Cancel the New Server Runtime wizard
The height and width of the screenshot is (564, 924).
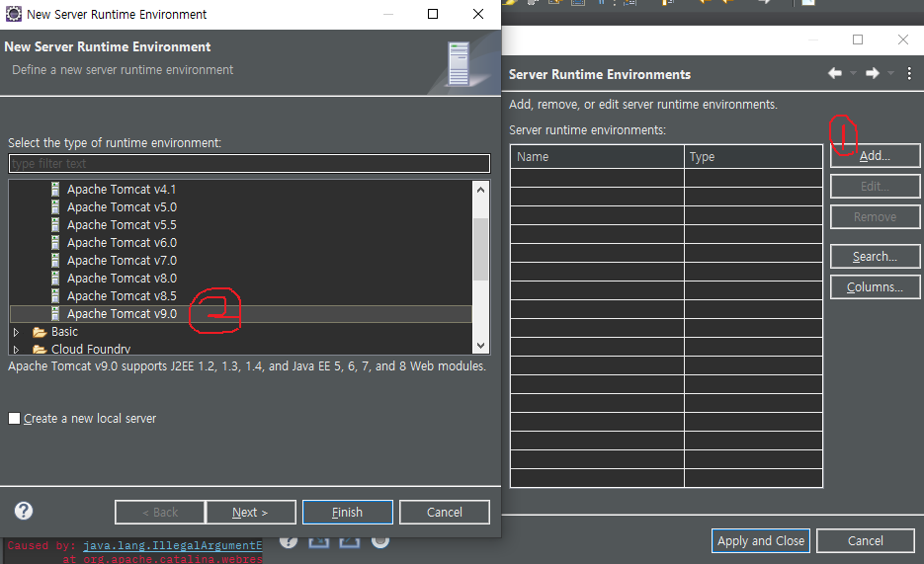[x=445, y=513]
